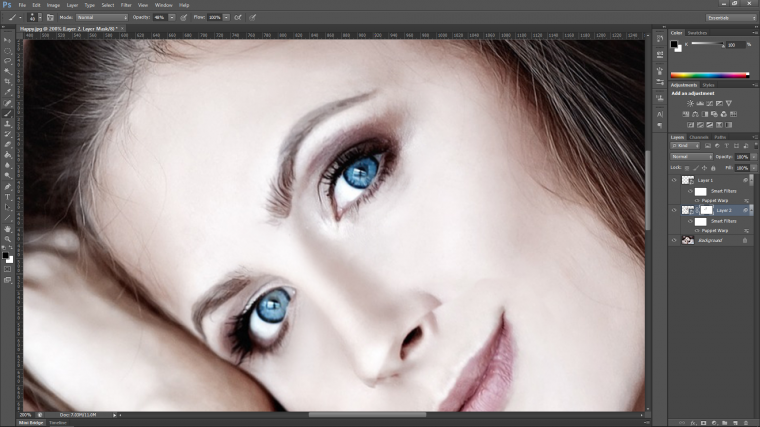
Task: Hide Layer 1 visibility eye
Action: coord(674,180)
